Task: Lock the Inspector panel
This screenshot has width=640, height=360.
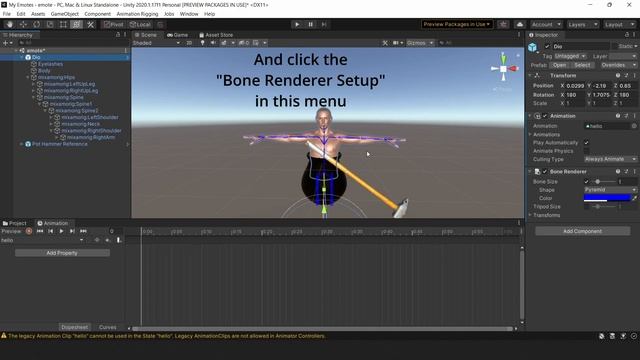Action: click(x=627, y=35)
